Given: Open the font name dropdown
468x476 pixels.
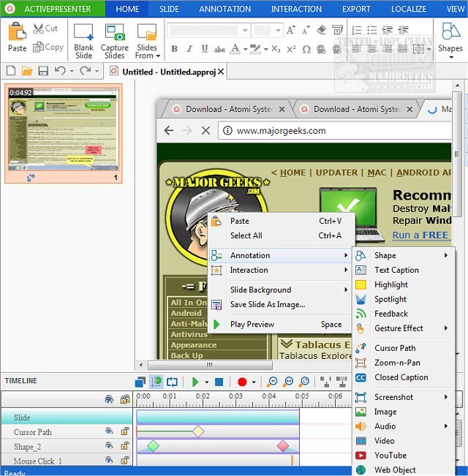Looking at the screenshot, I should click(245, 31).
